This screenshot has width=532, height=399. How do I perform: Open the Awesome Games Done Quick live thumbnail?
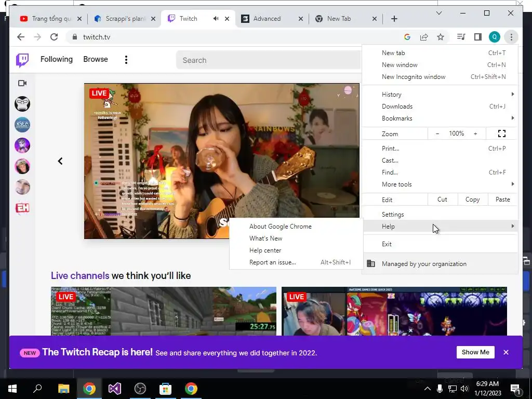pyautogui.click(x=394, y=311)
